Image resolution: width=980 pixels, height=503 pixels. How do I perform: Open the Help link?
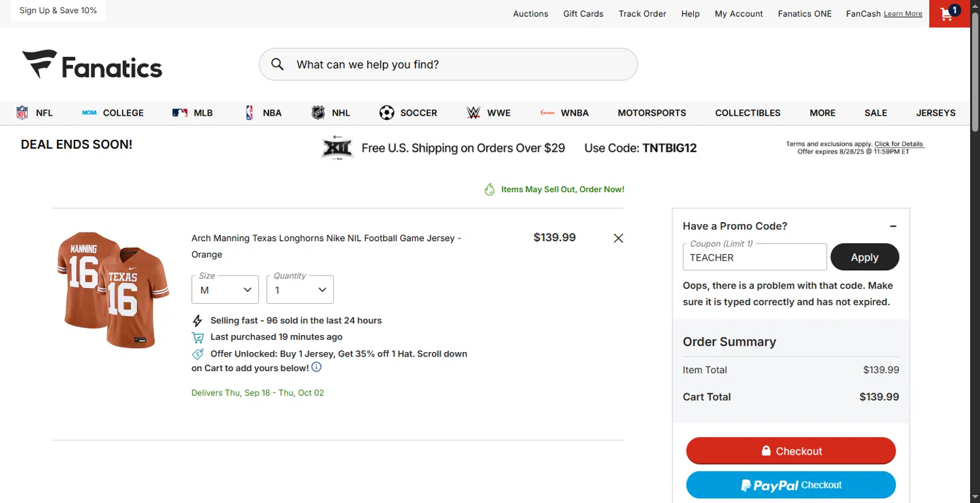(x=691, y=14)
